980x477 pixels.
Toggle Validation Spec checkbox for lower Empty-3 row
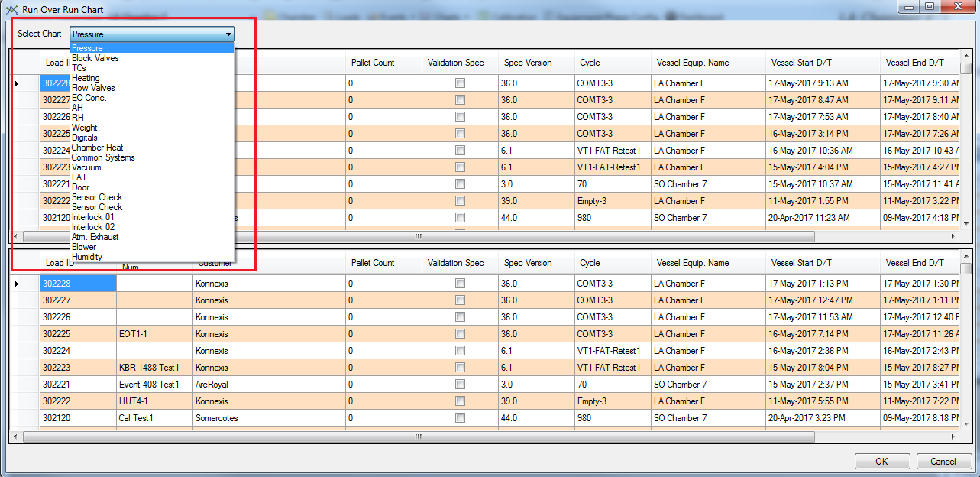click(460, 401)
